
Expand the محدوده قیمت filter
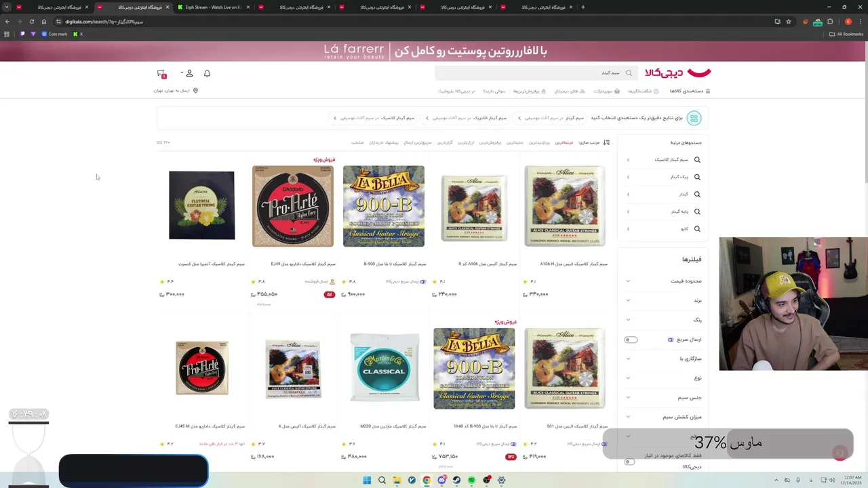[x=664, y=281]
